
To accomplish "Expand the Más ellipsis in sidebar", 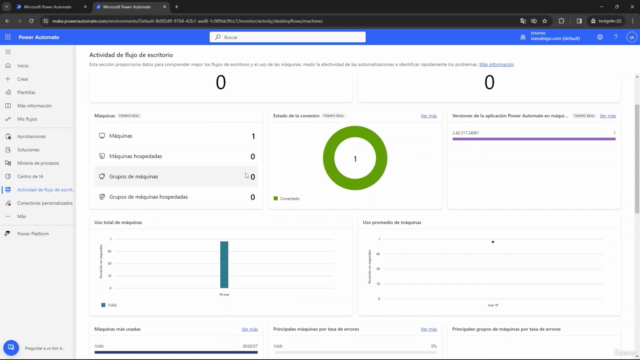I will pos(8,216).
